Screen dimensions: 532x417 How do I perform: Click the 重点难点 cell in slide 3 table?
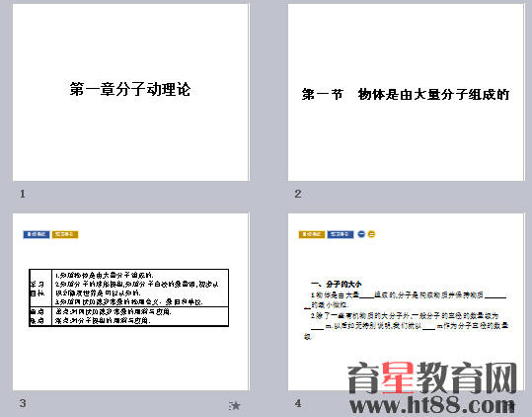40,316
